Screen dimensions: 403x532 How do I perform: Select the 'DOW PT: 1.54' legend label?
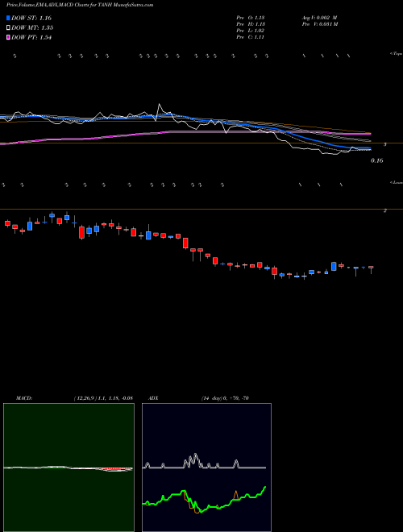click(x=31, y=38)
